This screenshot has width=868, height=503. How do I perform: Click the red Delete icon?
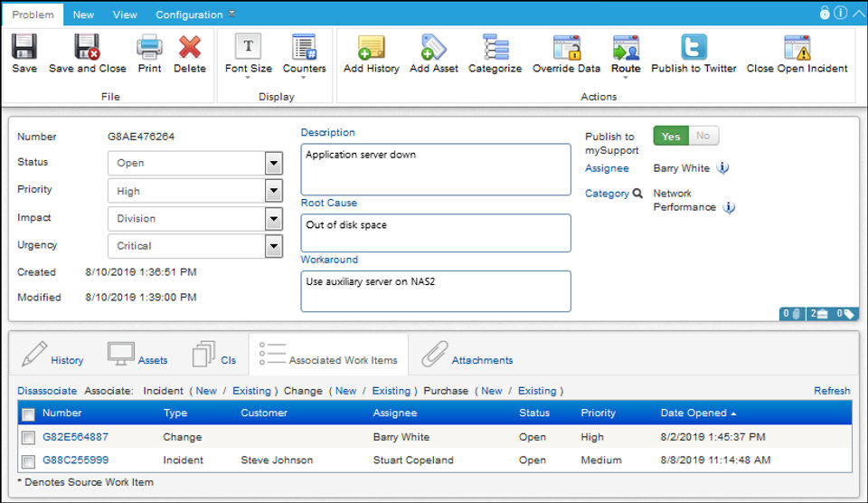pyautogui.click(x=190, y=47)
